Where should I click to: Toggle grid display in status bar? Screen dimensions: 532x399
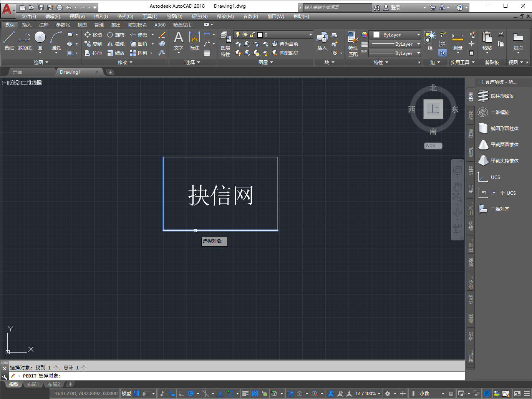(x=136, y=394)
